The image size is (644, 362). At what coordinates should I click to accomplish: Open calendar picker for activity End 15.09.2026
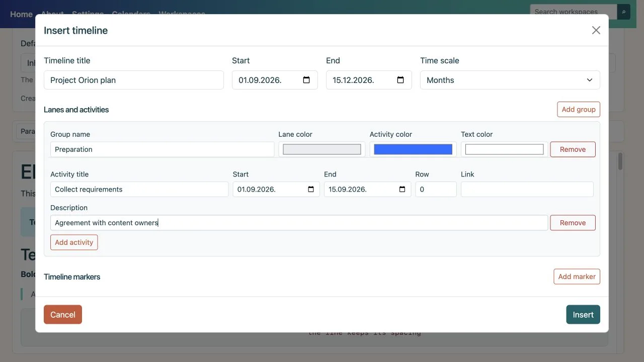tap(402, 189)
